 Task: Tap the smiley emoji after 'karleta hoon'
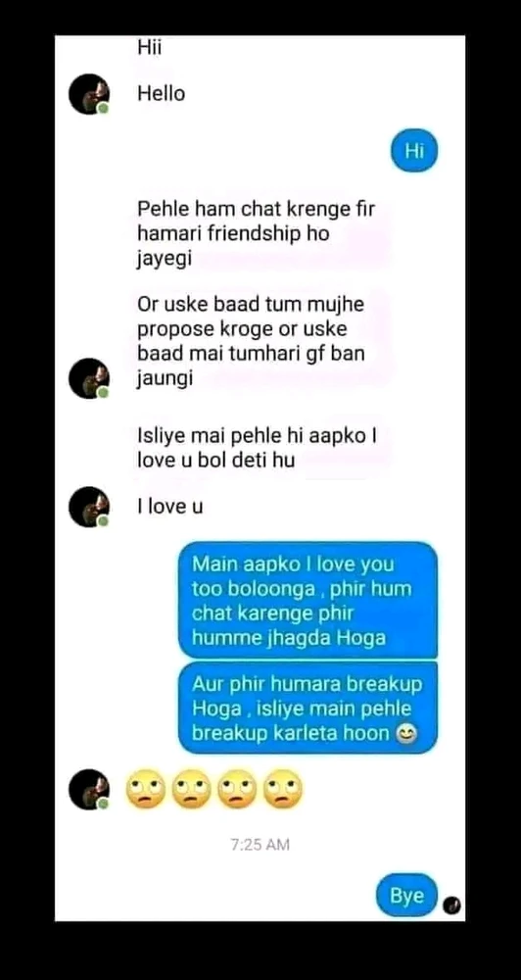(x=406, y=734)
